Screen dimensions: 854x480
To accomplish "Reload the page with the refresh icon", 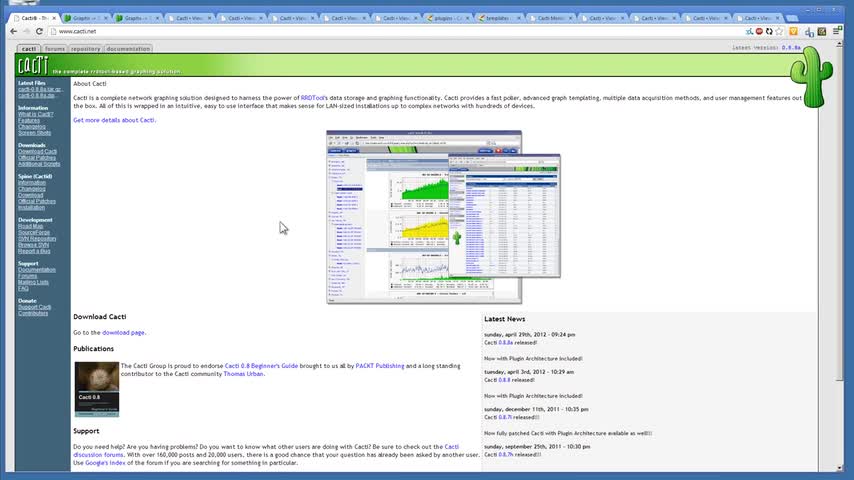I will click(39, 32).
